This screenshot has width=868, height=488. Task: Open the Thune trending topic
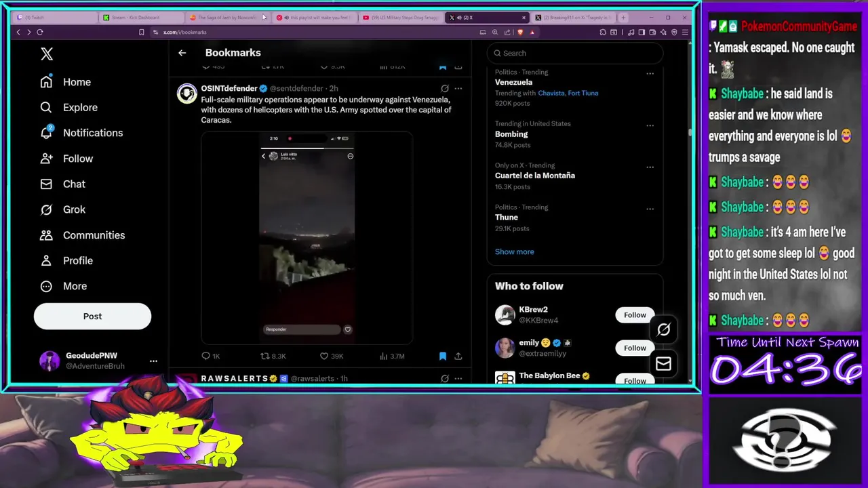tap(507, 218)
